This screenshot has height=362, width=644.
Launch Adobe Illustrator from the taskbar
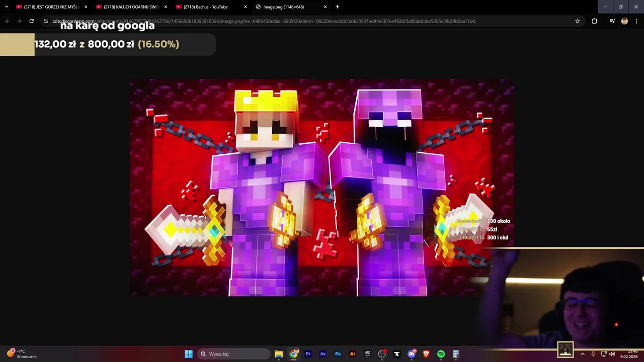(352, 354)
